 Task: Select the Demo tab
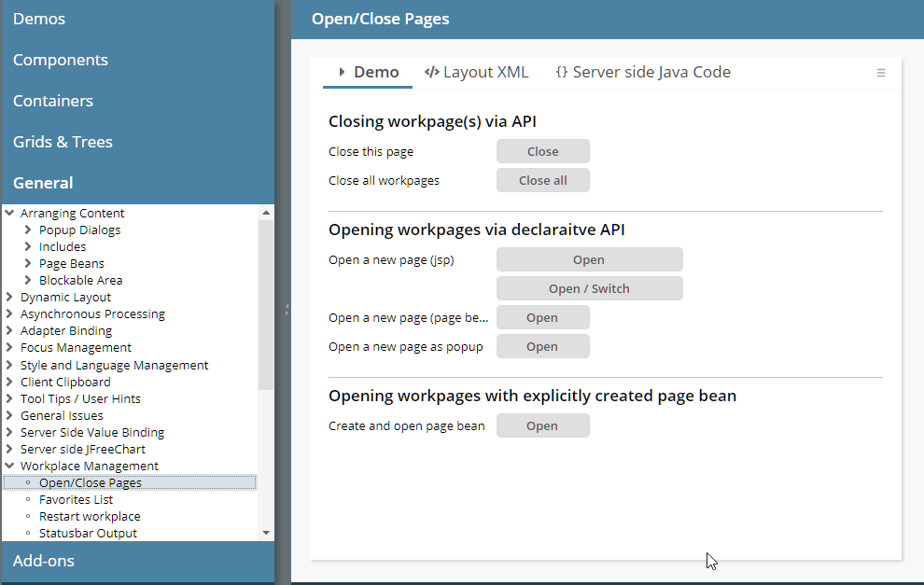coord(368,72)
